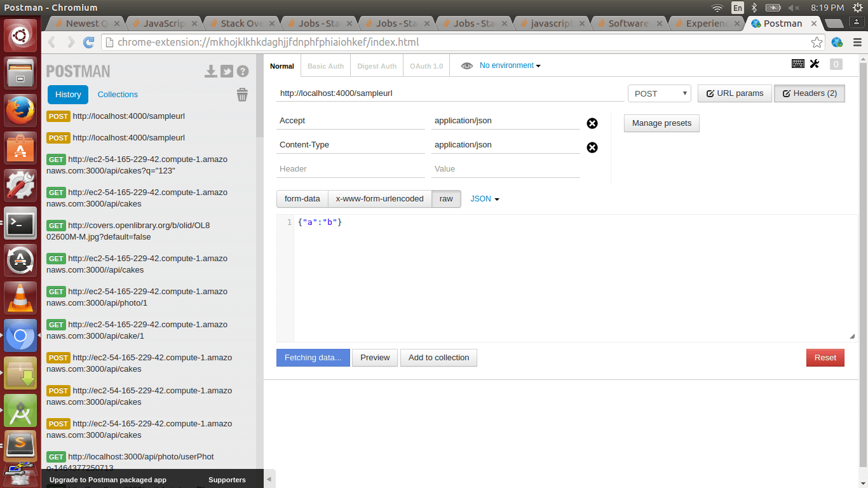
Task: Switch to the Stack Overflow browser tab
Action: point(240,24)
